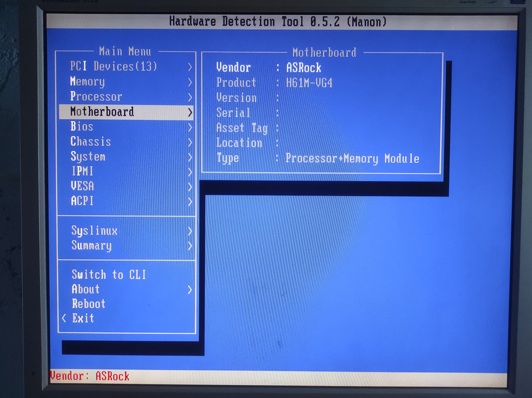The image size is (532, 398).
Task: Click the Product H61M-VG4 value
Action: pyautogui.click(x=310, y=83)
